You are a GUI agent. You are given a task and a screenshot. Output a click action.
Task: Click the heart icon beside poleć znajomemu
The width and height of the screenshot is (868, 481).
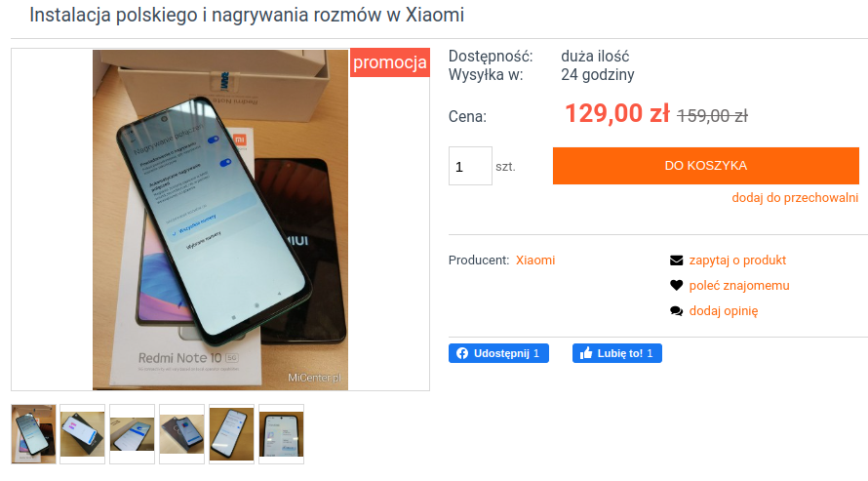click(676, 286)
